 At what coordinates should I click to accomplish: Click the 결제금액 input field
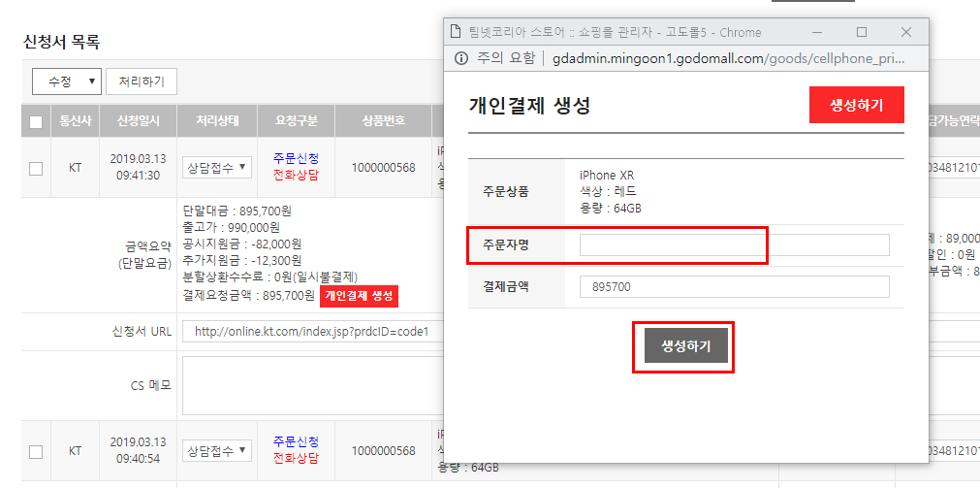(734, 287)
